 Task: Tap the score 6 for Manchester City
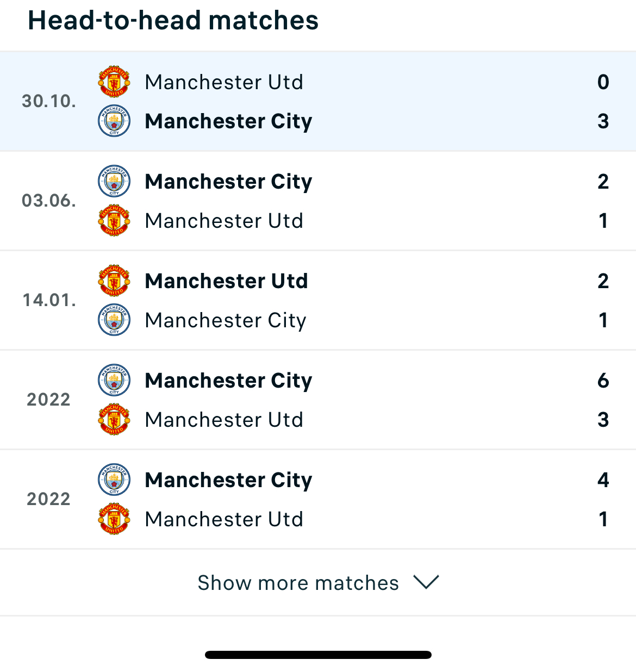pyautogui.click(x=603, y=381)
